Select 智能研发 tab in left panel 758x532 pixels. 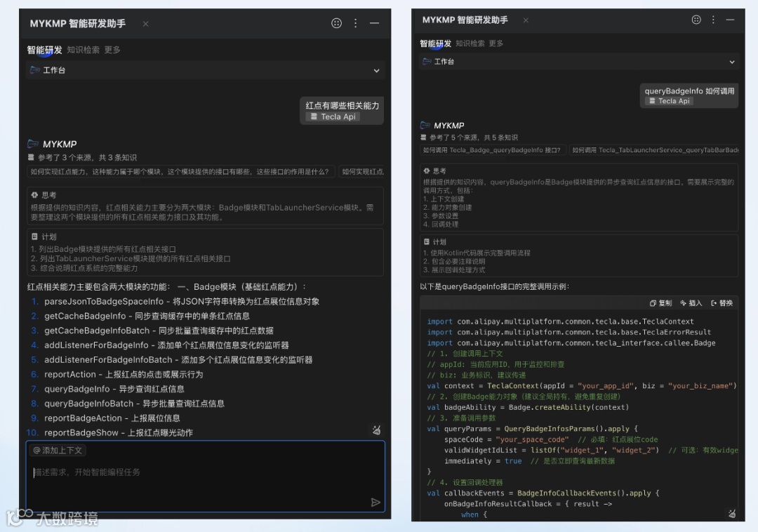click(x=44, y=50)
